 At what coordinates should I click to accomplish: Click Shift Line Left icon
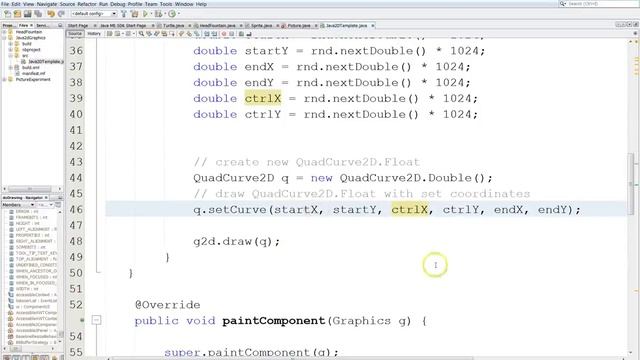[x=207, y=33]
